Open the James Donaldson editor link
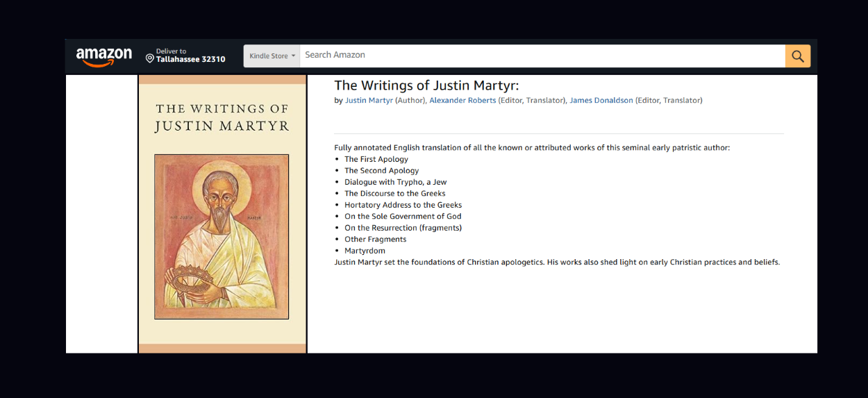The height and width of the screenshot is (398, 868). (601, 101)
